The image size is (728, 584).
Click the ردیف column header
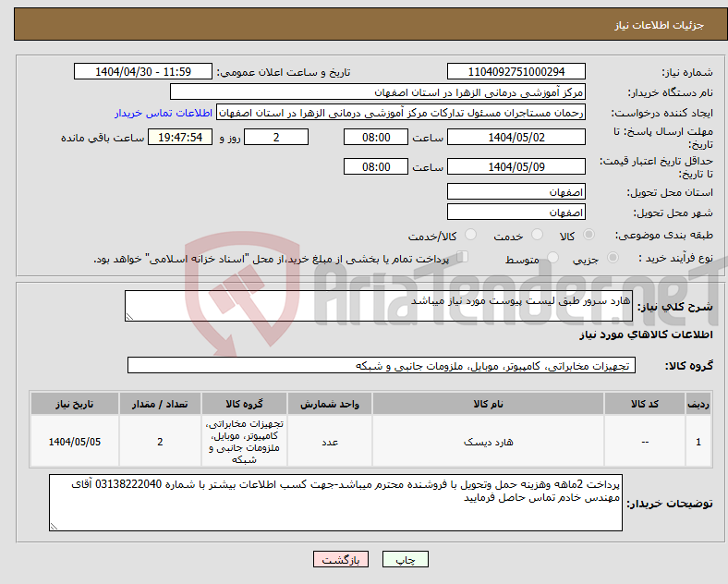click(x=698, y=404)
